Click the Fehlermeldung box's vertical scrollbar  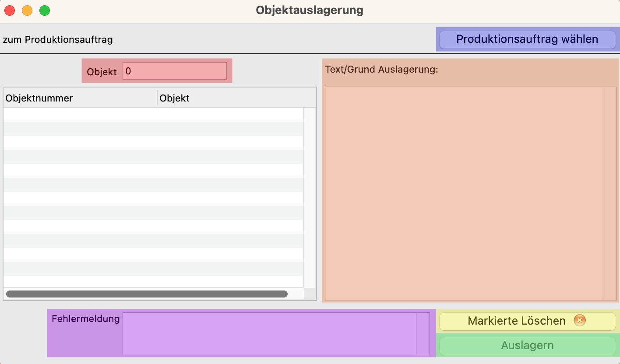(423, 333)
